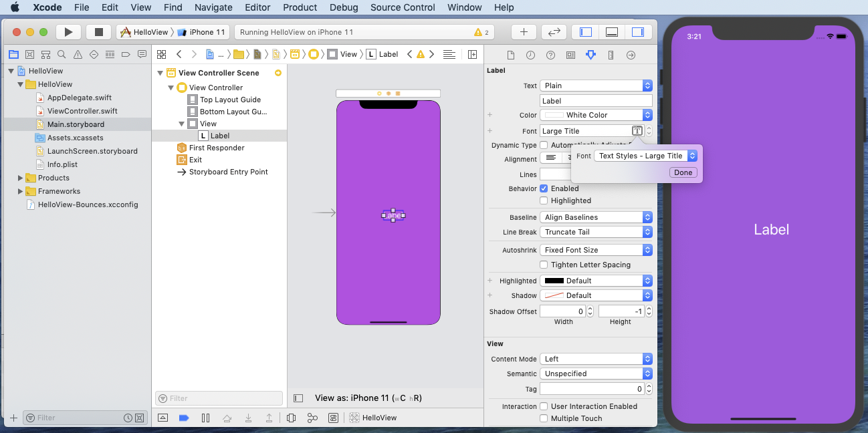868x433 pixels.
Task: Open the File inspector tab
Action: 511,55
